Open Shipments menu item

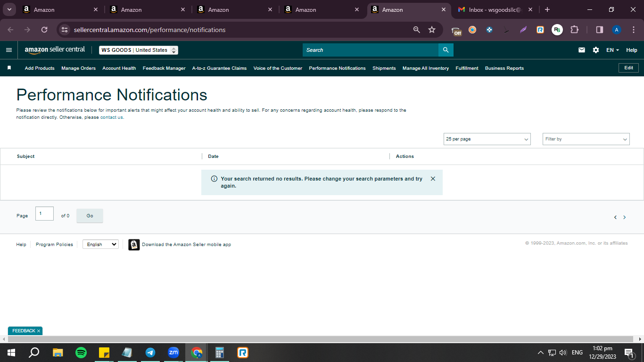tap(384, 68)
